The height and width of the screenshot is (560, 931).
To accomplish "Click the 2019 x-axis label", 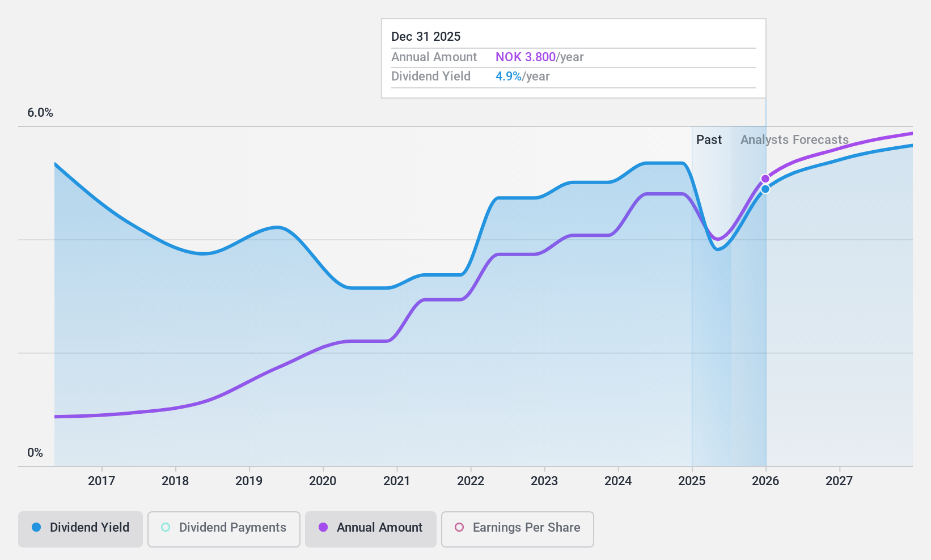I will 249,481.
